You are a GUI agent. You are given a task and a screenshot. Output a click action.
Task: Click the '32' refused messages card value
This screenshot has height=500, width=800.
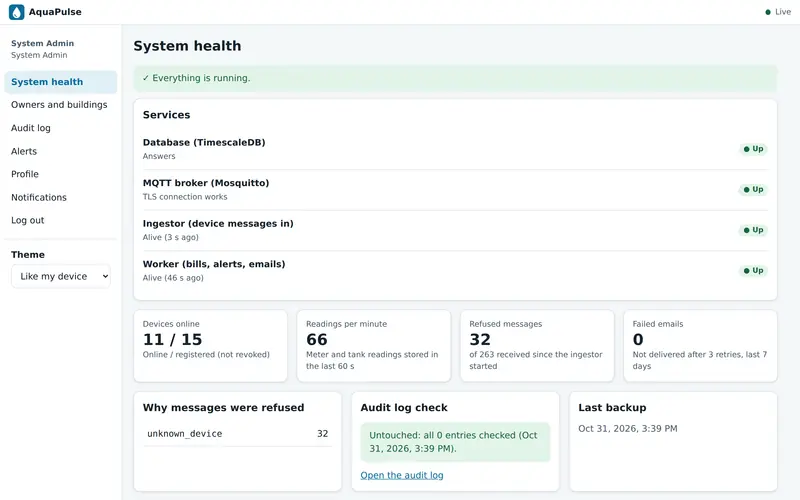coord(480,339)
